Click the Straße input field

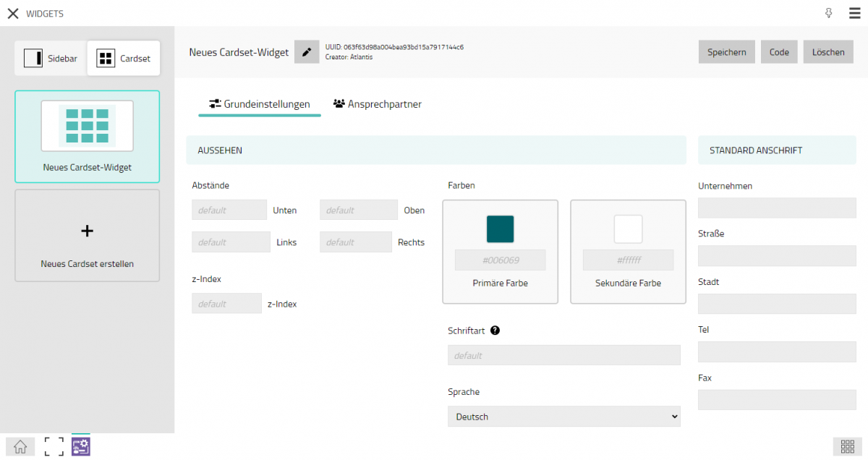[777, 255]
